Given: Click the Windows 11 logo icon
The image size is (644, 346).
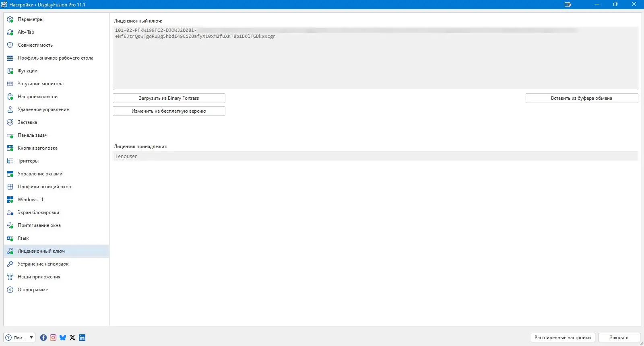Looking at the screenshot, I should coord(10,200).
